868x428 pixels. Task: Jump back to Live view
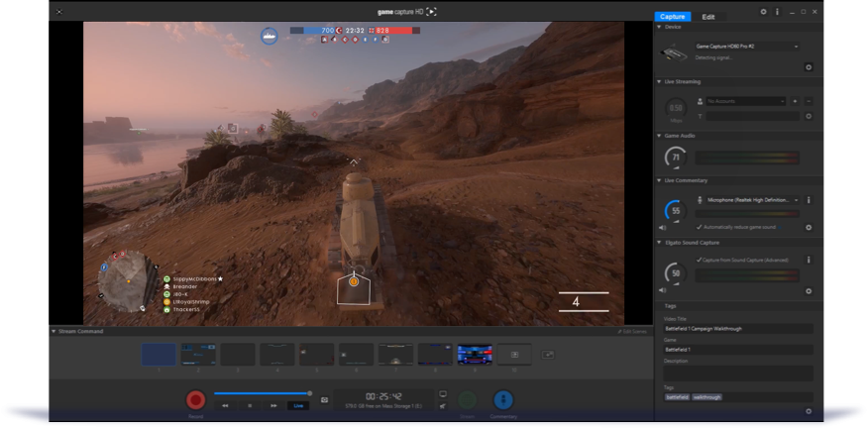[298, 406]
